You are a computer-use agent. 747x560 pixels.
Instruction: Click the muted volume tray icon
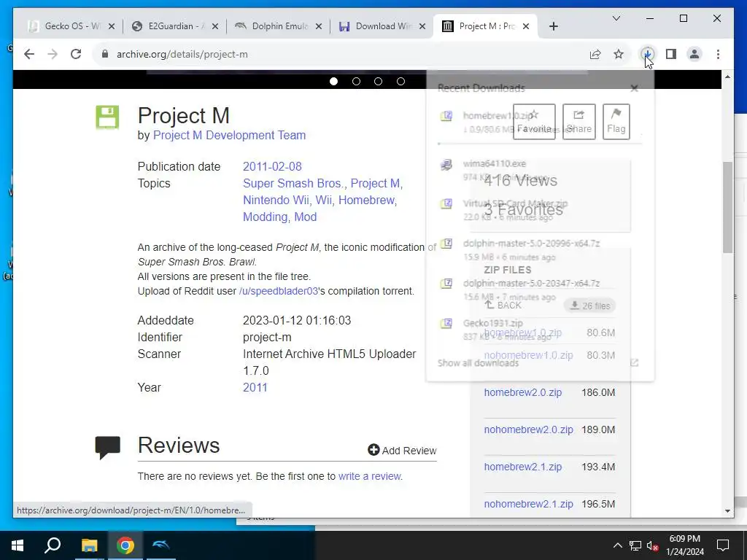click(x=653, y=545)
